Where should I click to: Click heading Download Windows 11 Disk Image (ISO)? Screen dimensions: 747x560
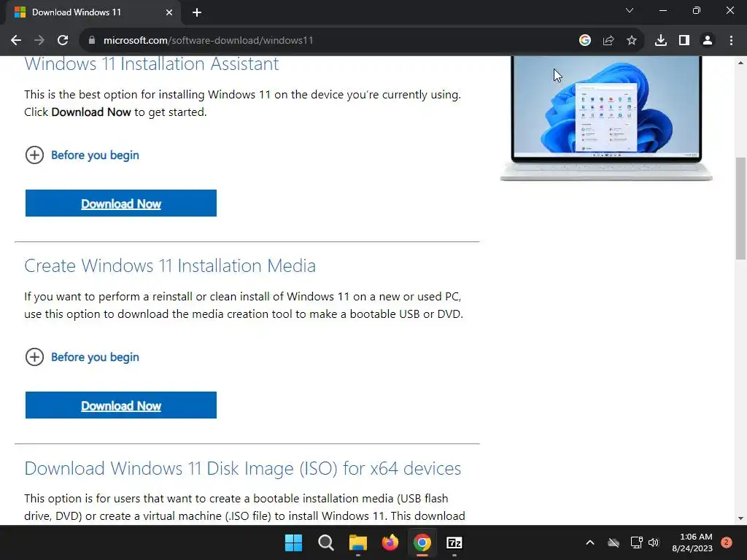pyautogui.click(x=242, y=469)
